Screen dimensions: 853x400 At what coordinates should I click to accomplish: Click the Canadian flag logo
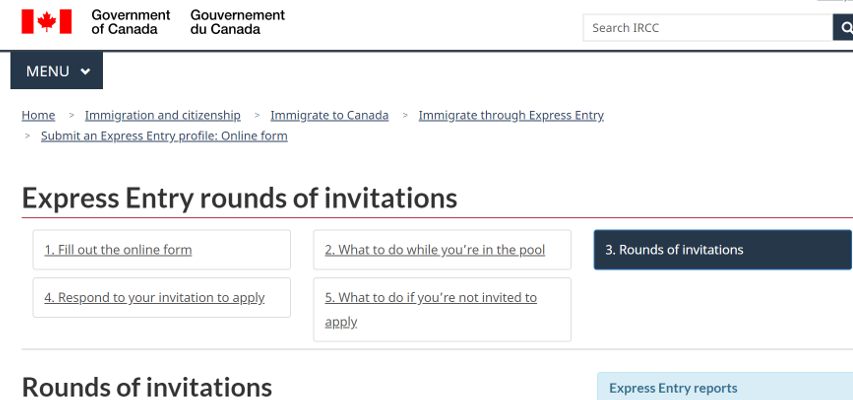pos(46,22)
